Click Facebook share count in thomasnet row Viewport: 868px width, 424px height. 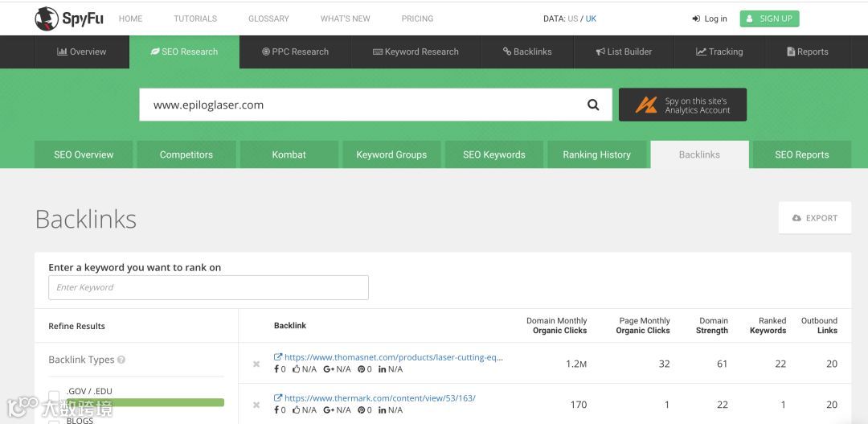tap(280, 369)
